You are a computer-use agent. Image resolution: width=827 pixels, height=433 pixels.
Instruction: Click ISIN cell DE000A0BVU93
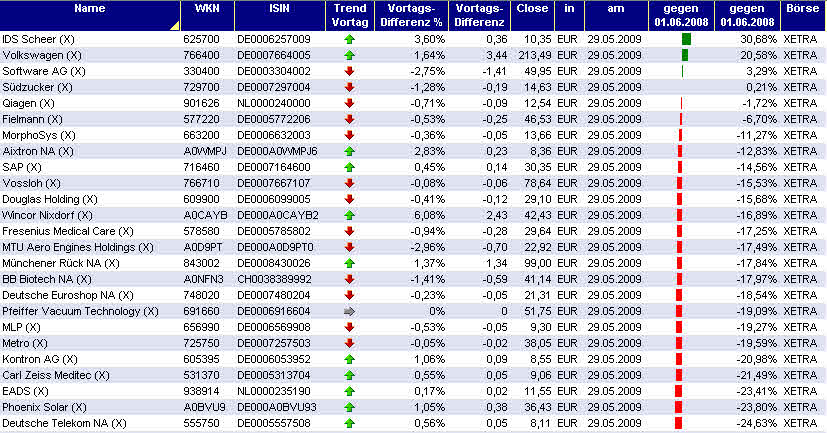(277, 407)
